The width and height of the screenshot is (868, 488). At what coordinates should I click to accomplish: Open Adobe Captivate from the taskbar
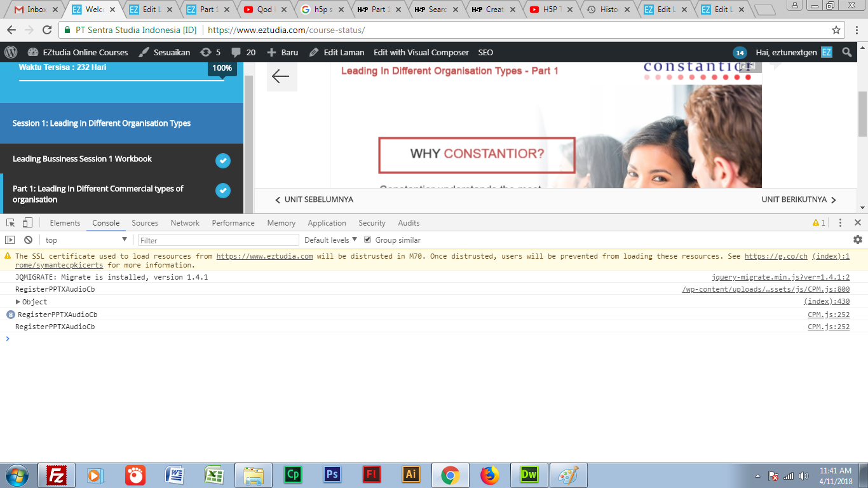point(293,475)
